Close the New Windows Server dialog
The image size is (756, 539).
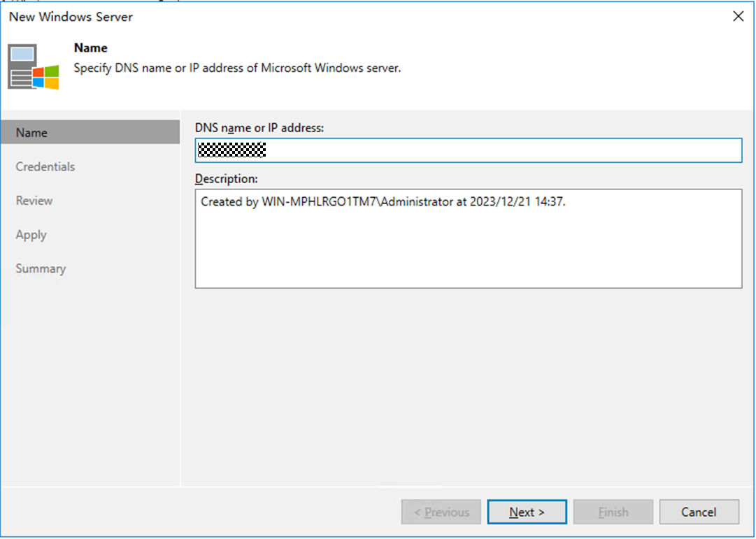738,16
